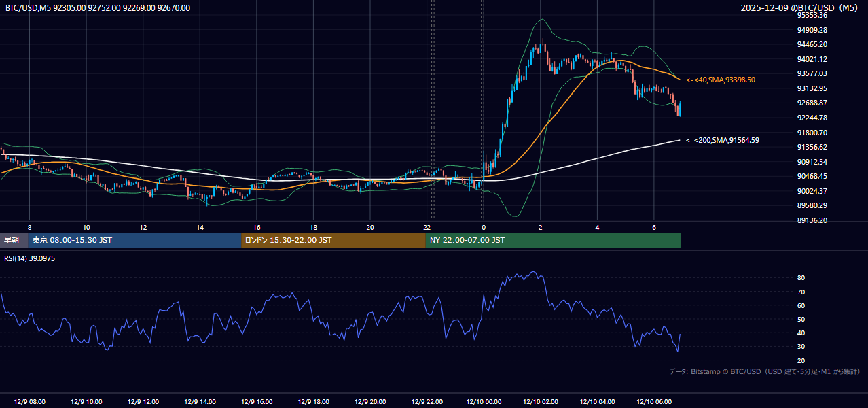
Task: Click the RSI axis level 50
Action: point(801,320)
